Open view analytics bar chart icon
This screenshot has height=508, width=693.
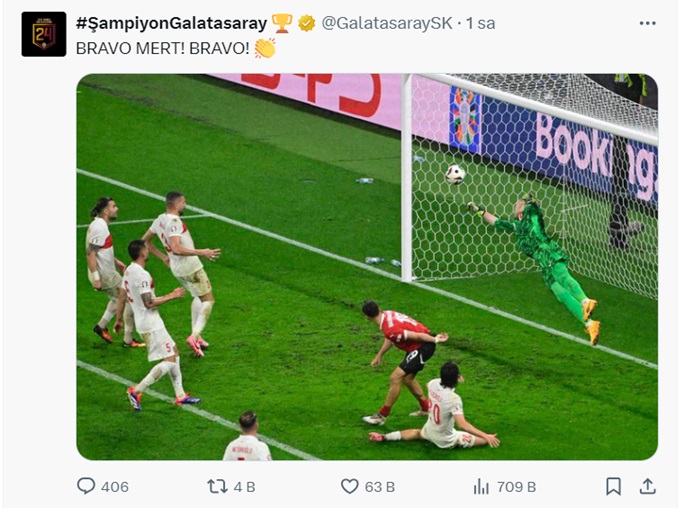click(x=481, y=486)
